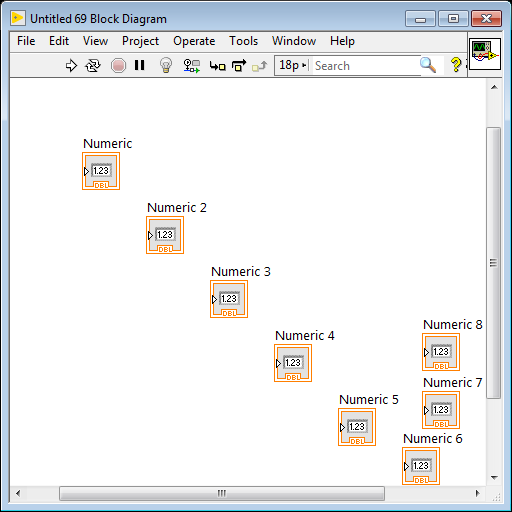Open the View menu
Image resolution: width=512 pixels, height=512 pixels.
pos(95,41)
